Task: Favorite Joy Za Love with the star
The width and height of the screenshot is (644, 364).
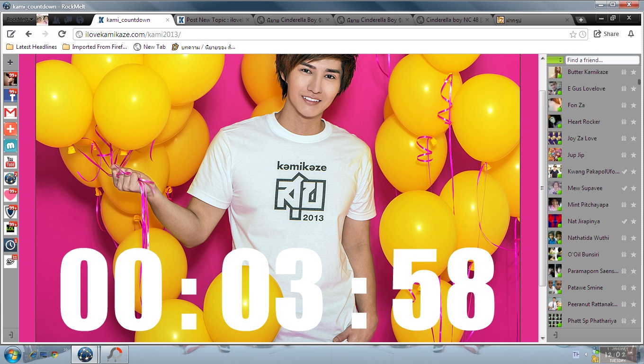Action: (634, 138)
